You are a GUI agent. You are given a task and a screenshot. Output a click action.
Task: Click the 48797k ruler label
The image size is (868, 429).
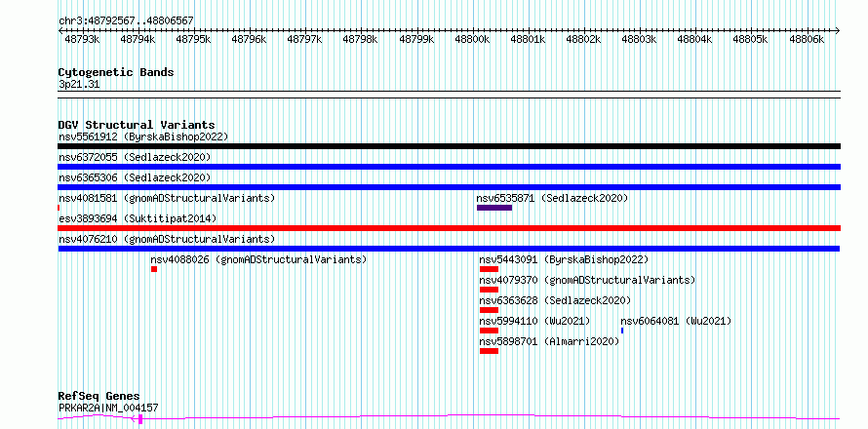304,40
